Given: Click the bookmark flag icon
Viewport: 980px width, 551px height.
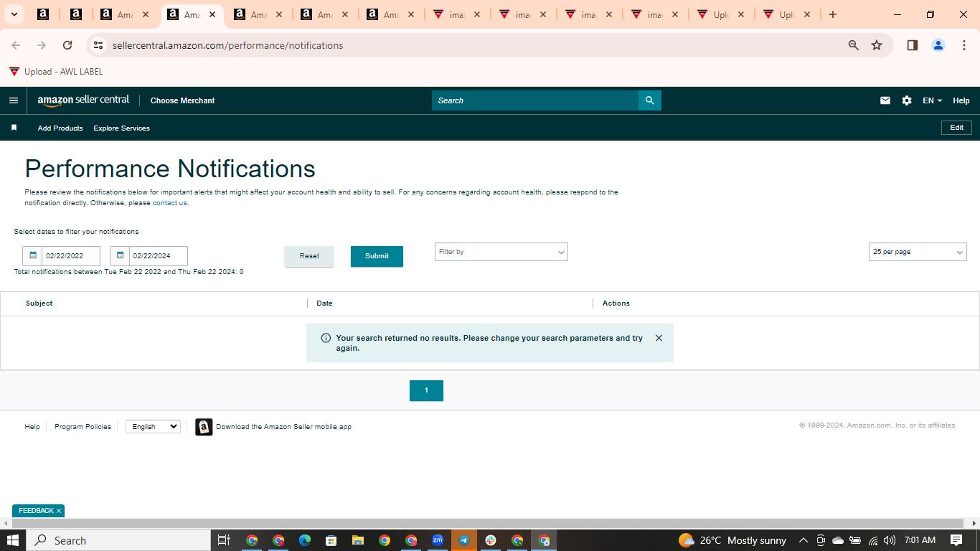Looking at the screenshot, I should point(14,128).
